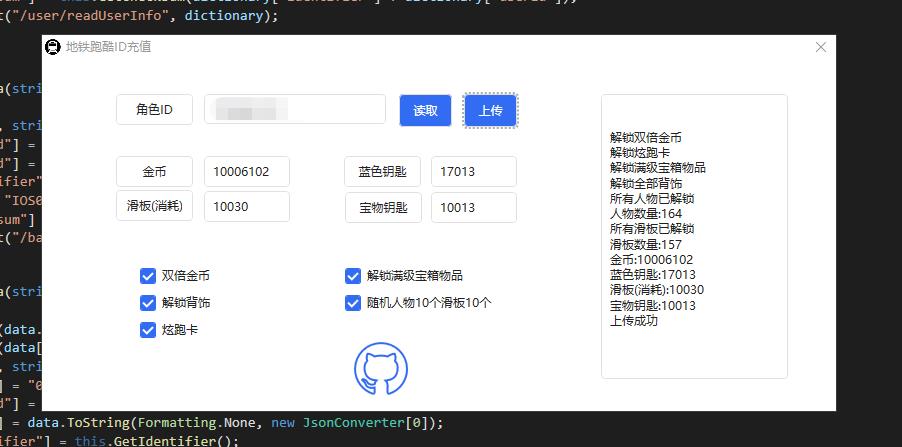This screenshot has width=902, height=447.
Task: Click the 宝物钥匙 value field 10013
Action: 474,208
